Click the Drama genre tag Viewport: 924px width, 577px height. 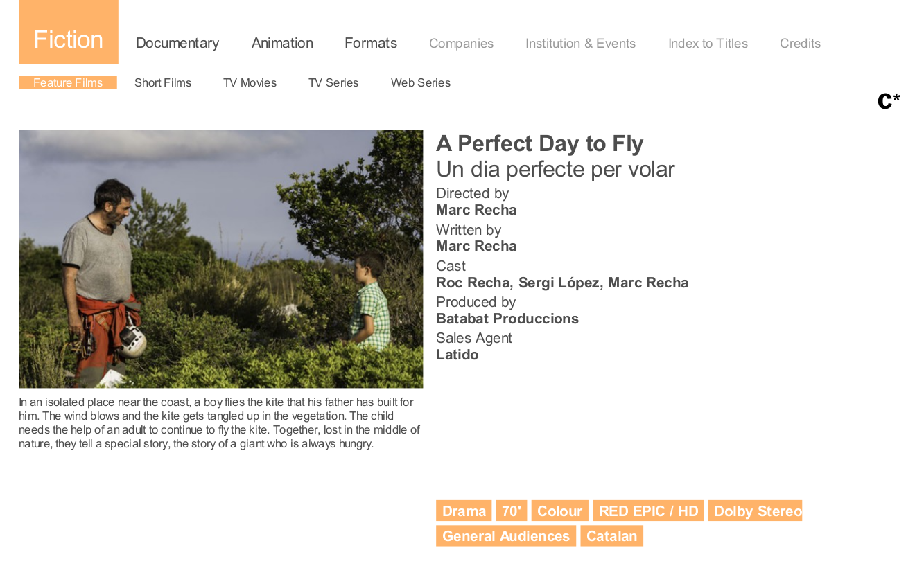pyautogui.click(x=464, y=511)
